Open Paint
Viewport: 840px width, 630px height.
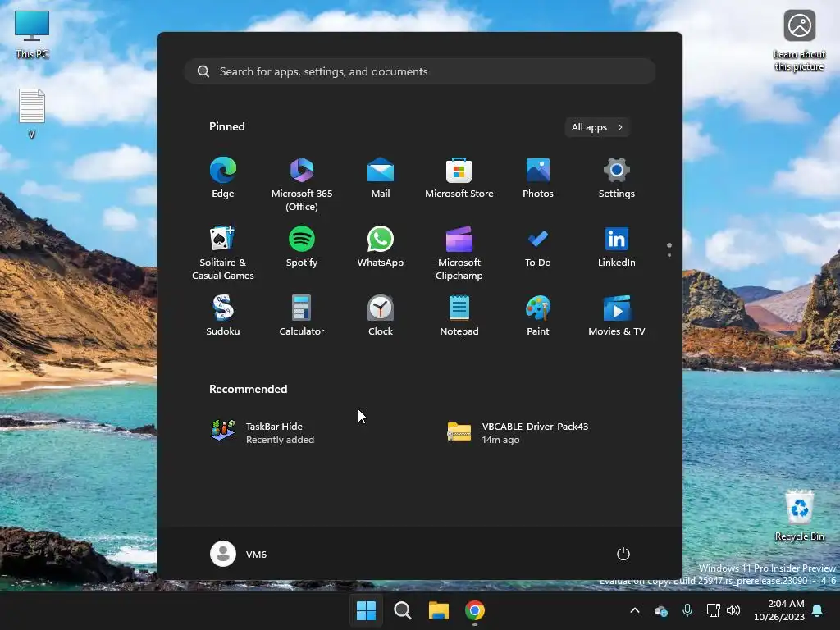click(x=538, y=316)
